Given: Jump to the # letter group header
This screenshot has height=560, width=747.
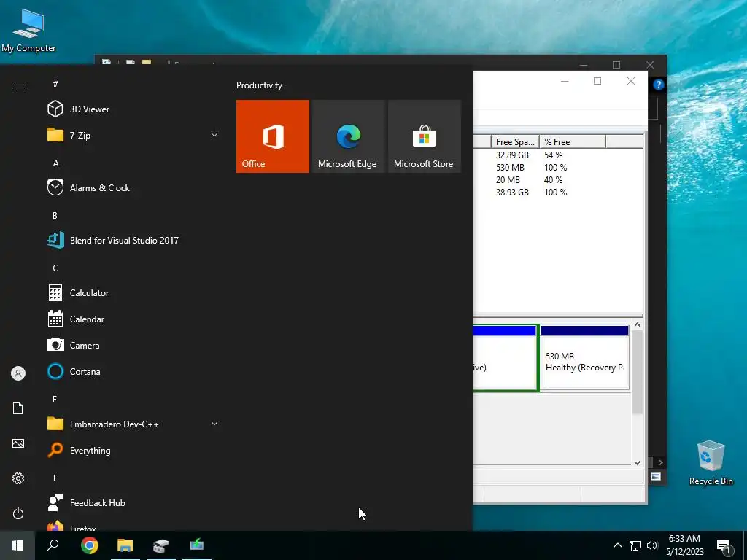Looking at the screenshot, I should 55,84.
